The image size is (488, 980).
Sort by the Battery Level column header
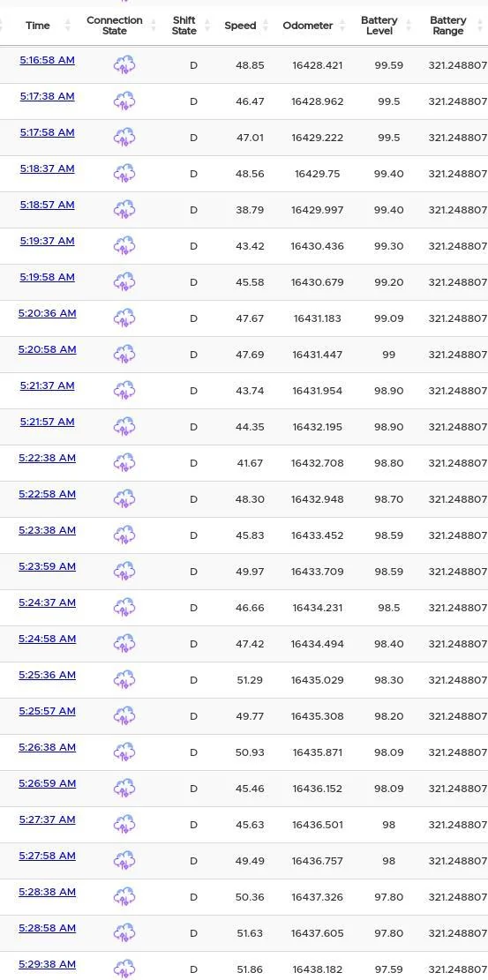tap(379, 26)
